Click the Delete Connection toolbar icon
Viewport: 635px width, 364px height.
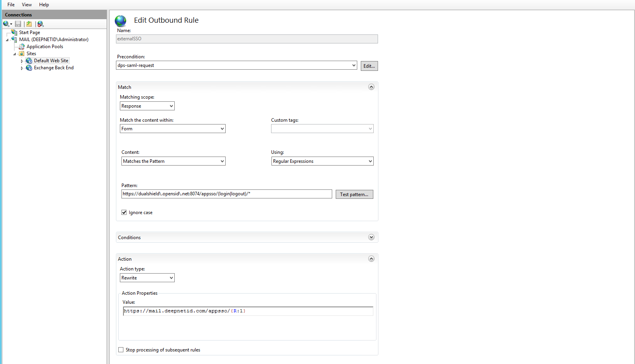(x=40, y=24)
